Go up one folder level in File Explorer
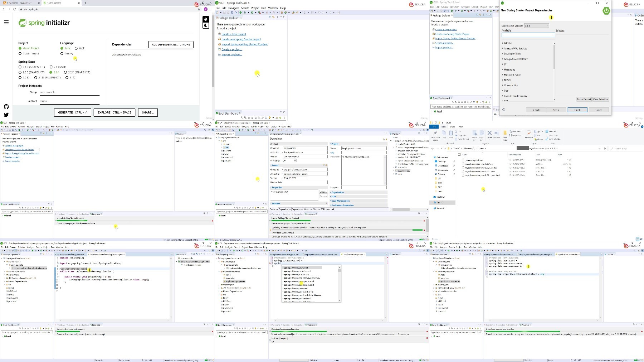The height and width of the screenshot is (362, 644). click(445, 149)
